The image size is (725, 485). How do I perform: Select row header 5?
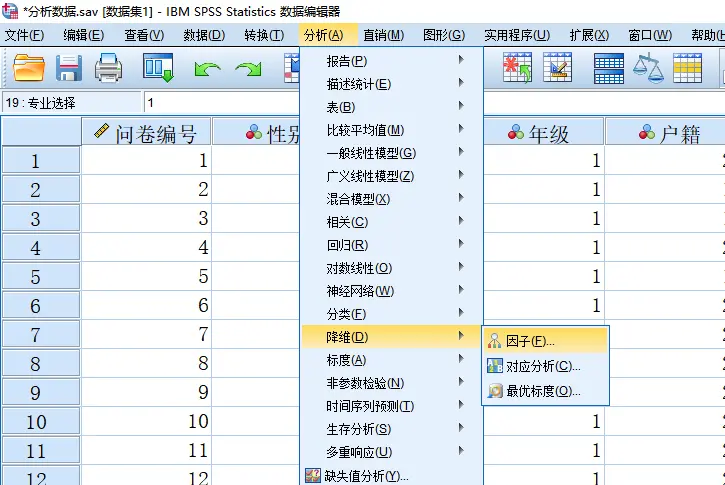[41, 276]
